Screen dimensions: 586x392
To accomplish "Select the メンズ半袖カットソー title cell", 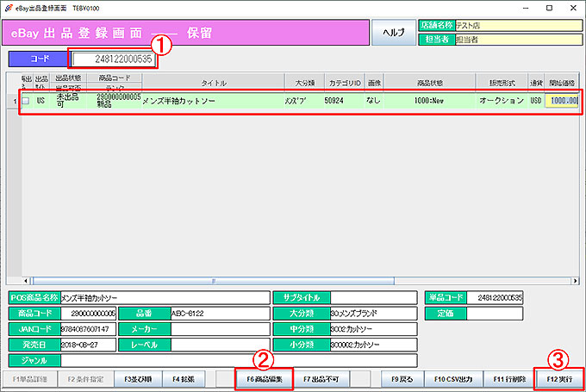I will (x=212, y=101).
